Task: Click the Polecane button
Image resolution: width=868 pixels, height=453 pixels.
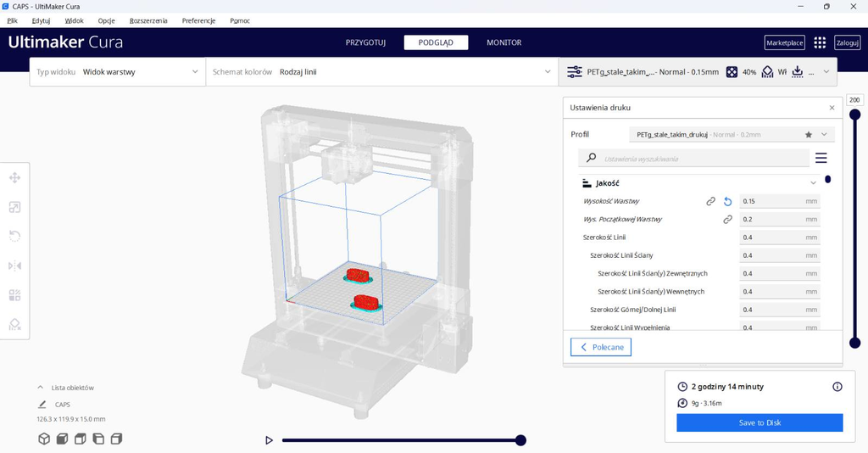Action: click(x=601, y=347)
